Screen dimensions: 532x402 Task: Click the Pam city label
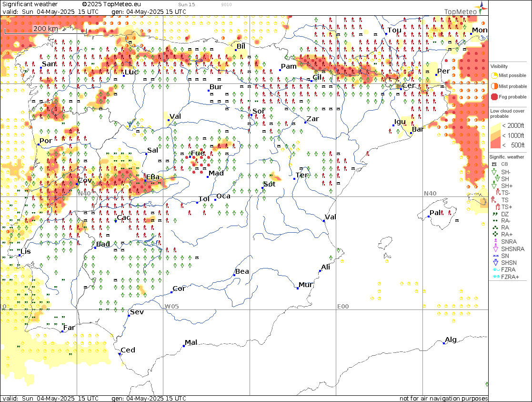click(x=289, y=66)
